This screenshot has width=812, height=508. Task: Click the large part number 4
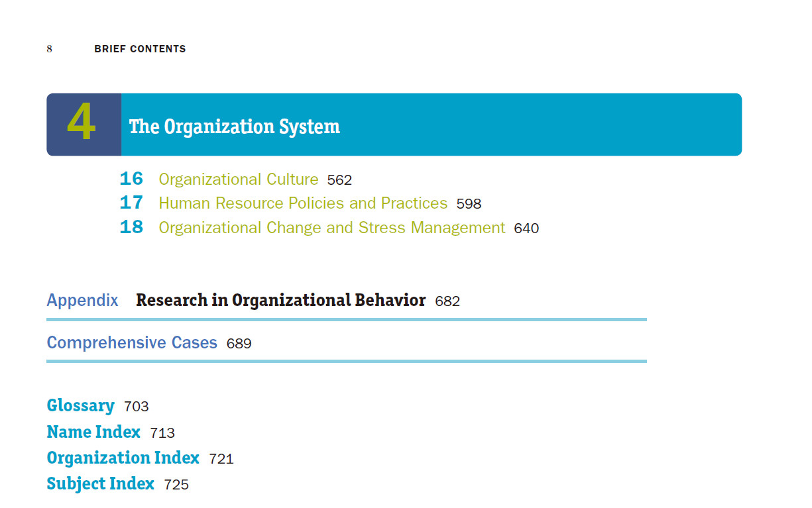82,125
